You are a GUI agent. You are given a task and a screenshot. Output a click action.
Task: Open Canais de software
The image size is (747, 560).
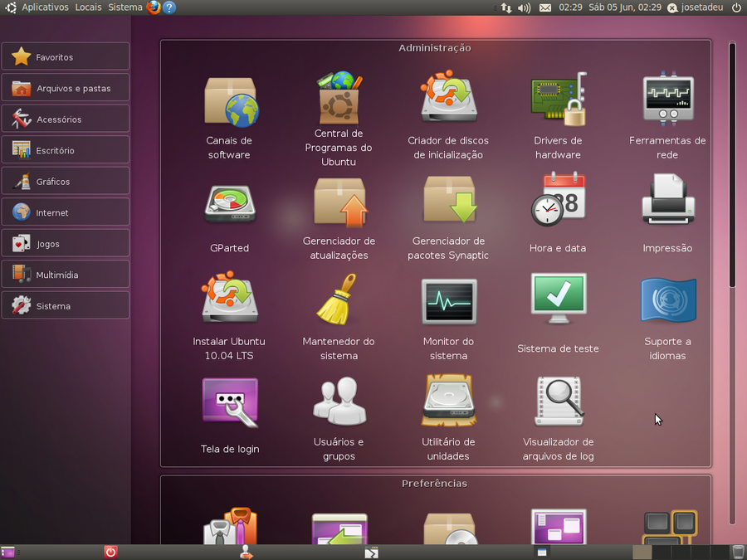coord(229,118)
